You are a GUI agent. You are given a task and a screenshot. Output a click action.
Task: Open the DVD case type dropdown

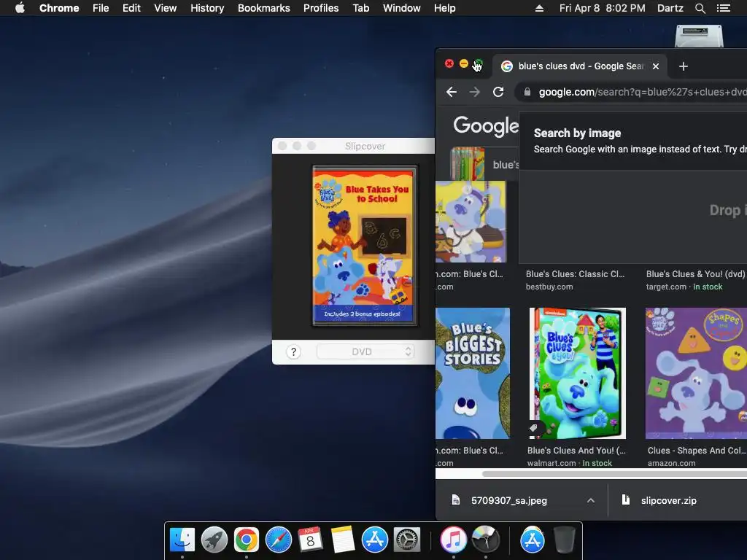365,352
